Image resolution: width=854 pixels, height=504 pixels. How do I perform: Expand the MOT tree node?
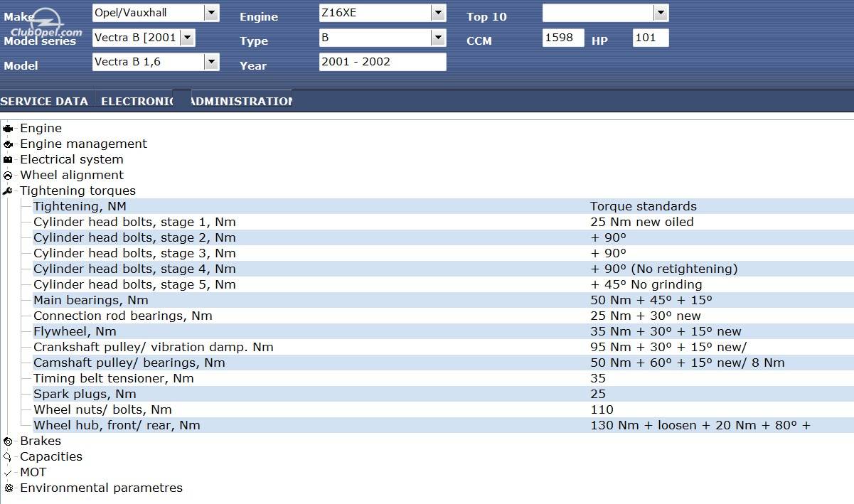pos(33,472)
